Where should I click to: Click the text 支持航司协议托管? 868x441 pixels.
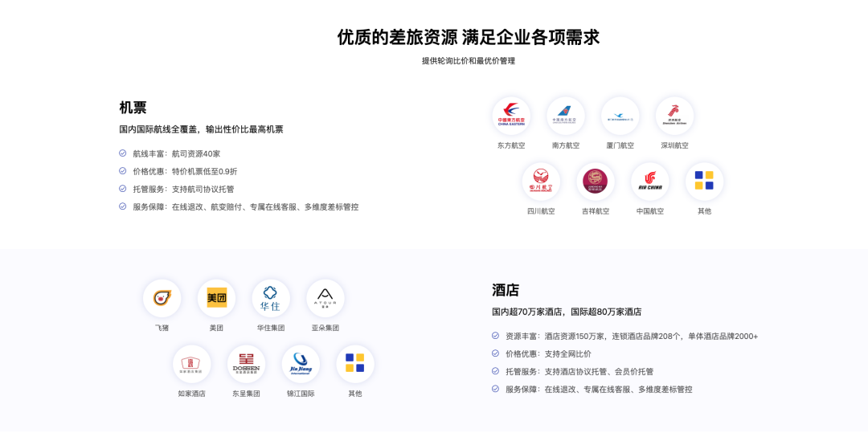pos(203,190)
